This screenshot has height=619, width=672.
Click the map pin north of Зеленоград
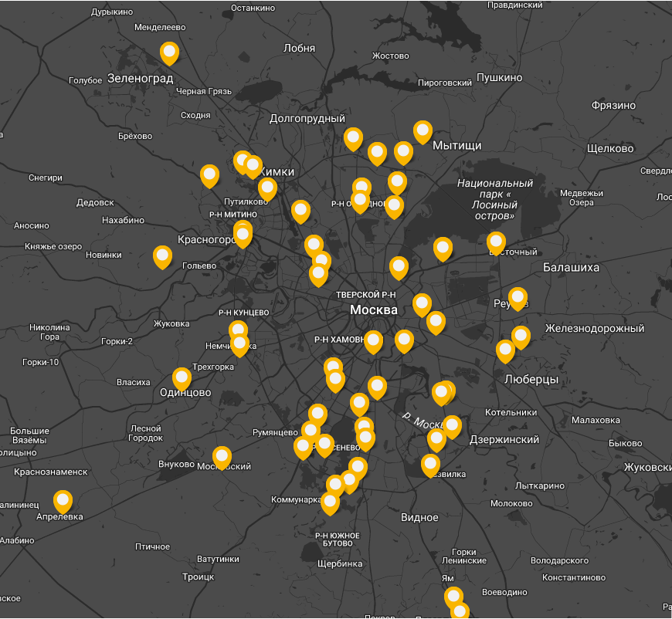169,52
